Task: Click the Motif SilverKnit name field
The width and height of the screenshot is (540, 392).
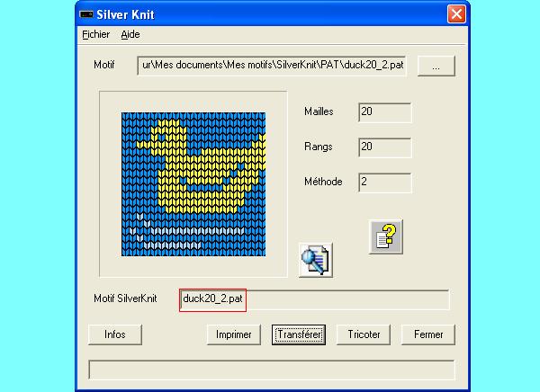Action: tap(314, 299)
